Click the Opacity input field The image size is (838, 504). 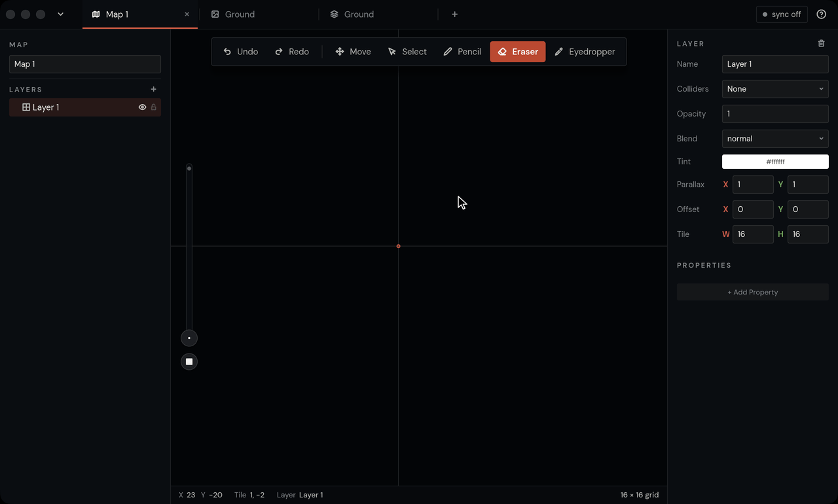[775, 114]
